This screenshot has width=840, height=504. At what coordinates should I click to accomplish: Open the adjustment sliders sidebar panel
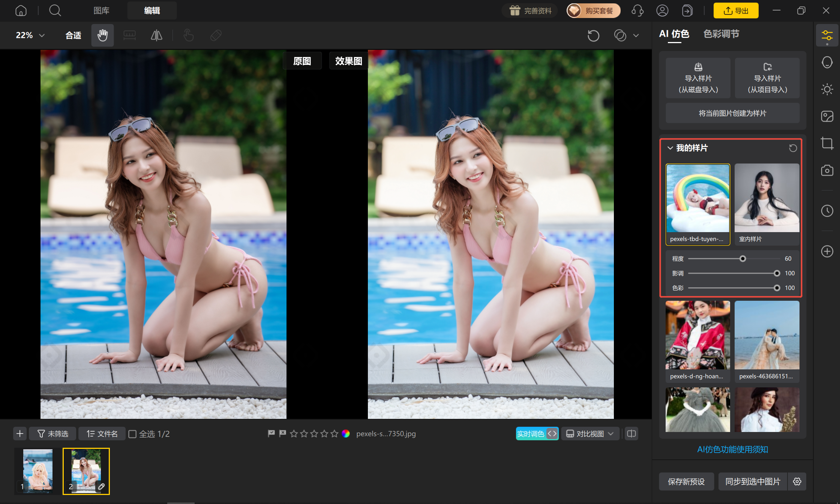pyautogui.click(x=827, y=36)
